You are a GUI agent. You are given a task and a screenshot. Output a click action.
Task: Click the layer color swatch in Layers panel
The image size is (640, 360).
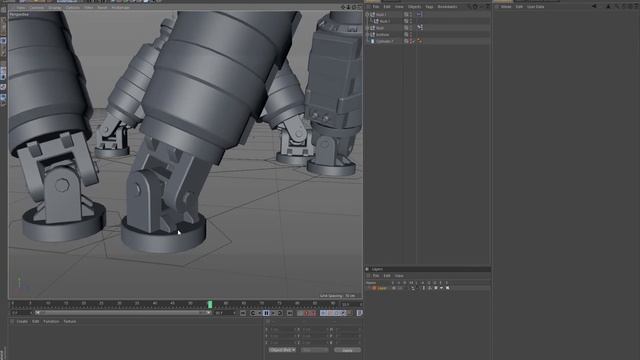coord(374,288)
